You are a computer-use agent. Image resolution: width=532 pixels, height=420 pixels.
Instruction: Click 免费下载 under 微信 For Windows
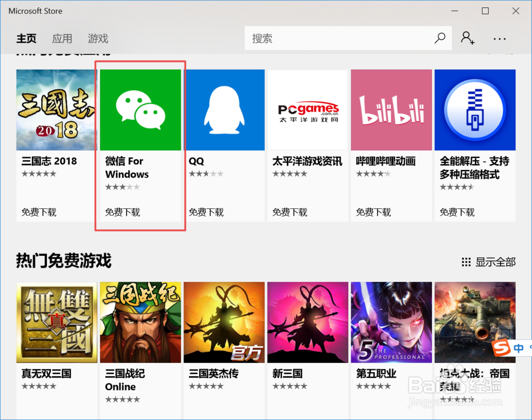[x=122, y=212]
